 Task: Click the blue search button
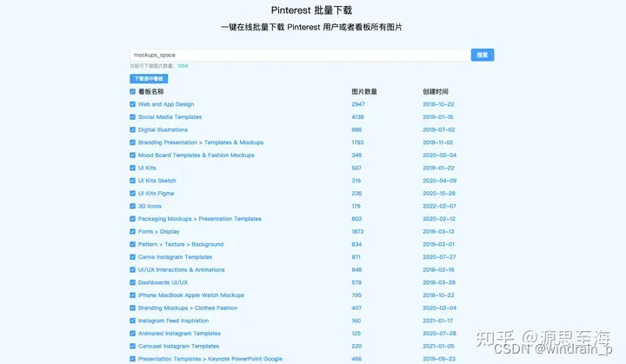click(483, 55)
